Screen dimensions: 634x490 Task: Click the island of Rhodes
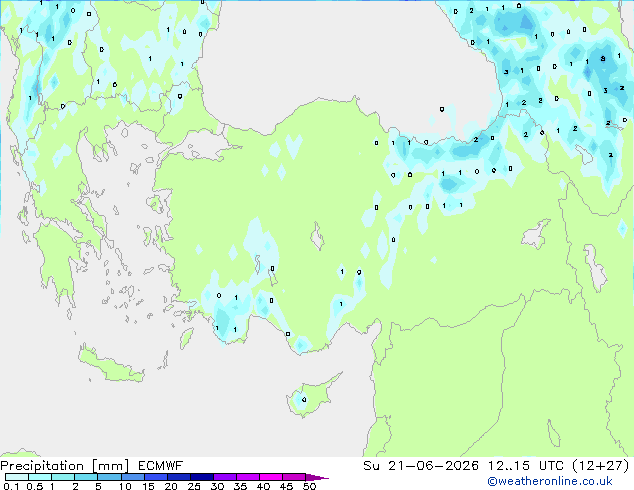coord(186,338)
